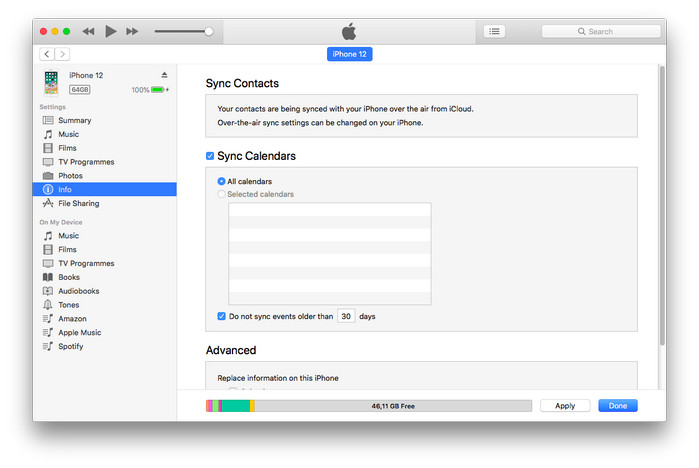The image size is (699, 468).
Task: Eject the iPhone 12 device
Action: click(164, 75)
